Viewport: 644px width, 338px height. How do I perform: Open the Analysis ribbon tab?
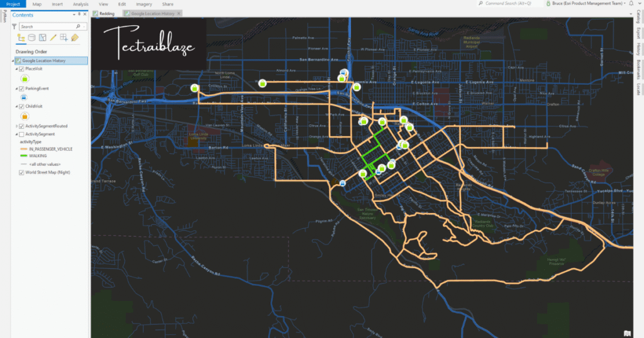(80, 4)
